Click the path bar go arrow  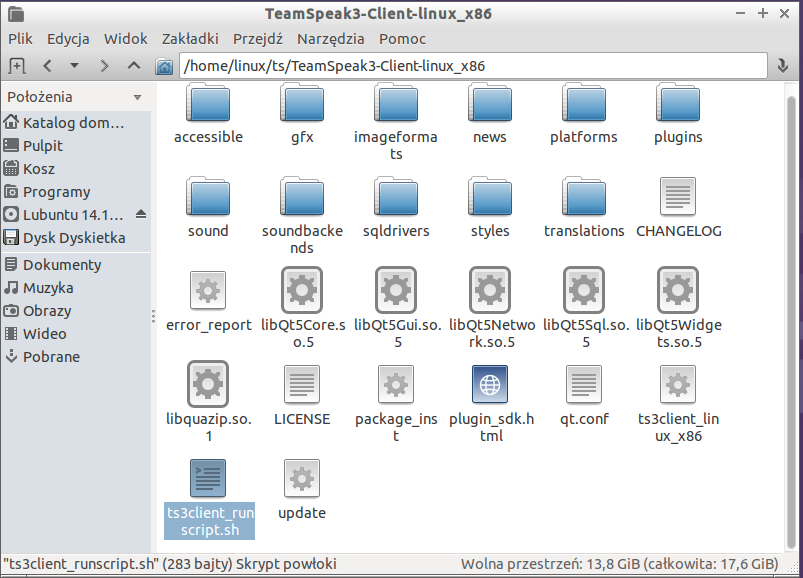coord(783,66)
